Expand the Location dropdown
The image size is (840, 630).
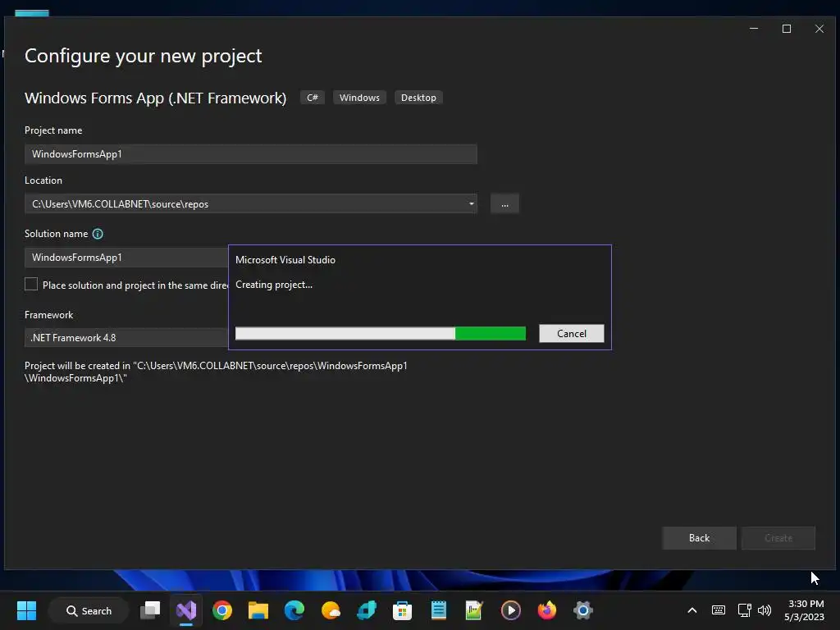pos(472,203)
